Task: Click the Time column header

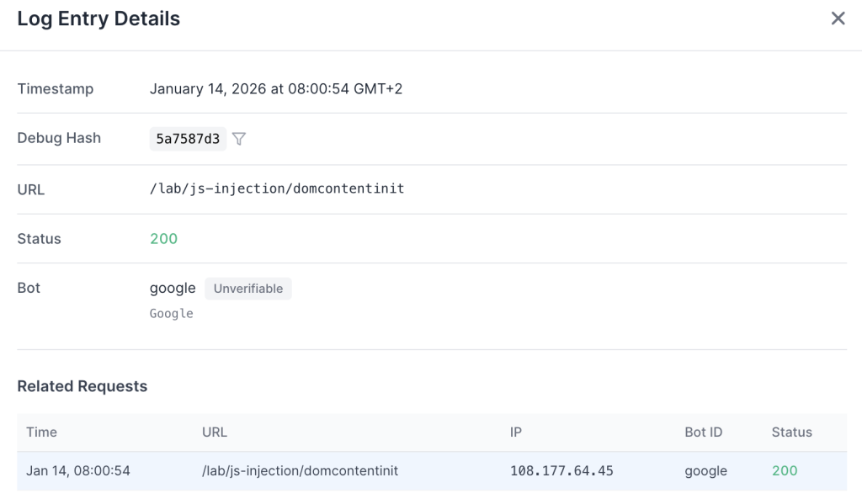Action: pos(41,432)
